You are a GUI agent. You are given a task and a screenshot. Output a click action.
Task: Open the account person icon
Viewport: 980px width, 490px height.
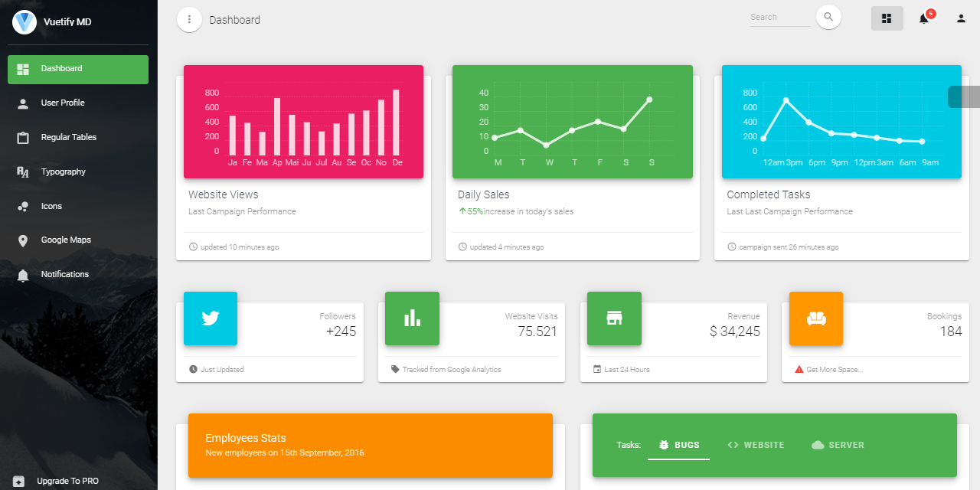[x=960, y=18]
